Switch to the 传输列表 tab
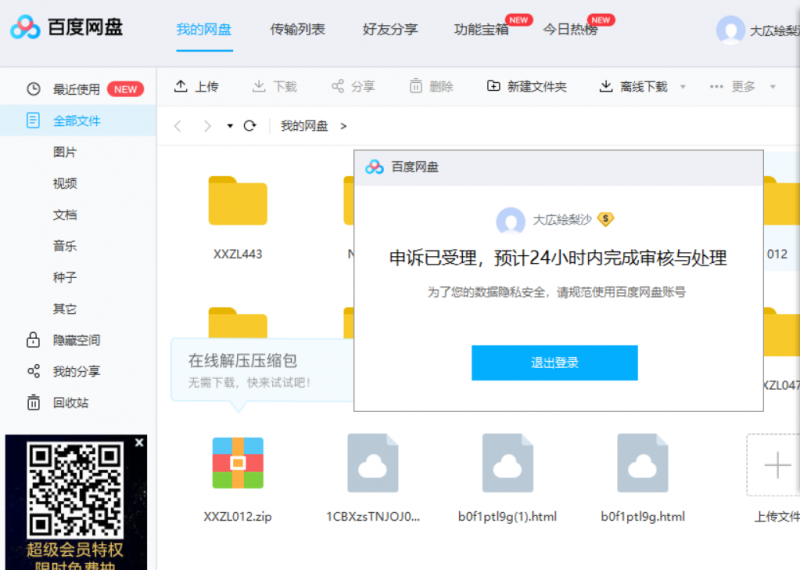This screenshot has width=800, height=570. pos(297,29)
